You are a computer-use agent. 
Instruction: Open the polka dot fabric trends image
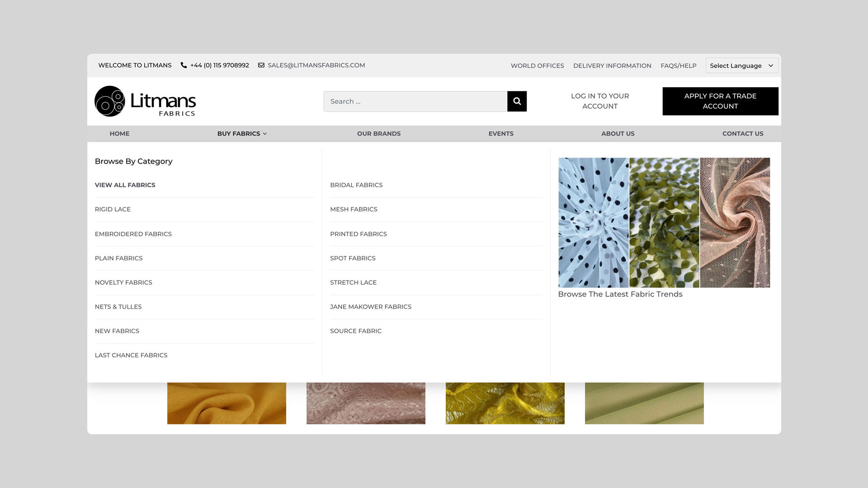593,222
